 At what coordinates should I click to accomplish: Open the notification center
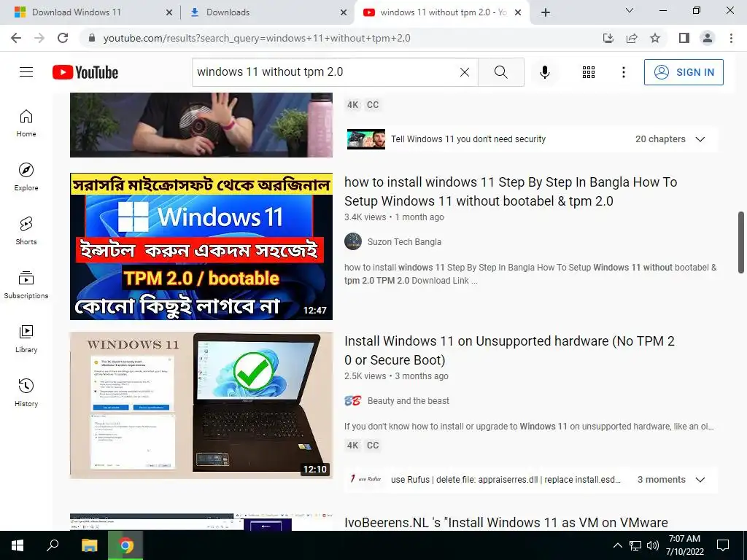coord(723,545)
